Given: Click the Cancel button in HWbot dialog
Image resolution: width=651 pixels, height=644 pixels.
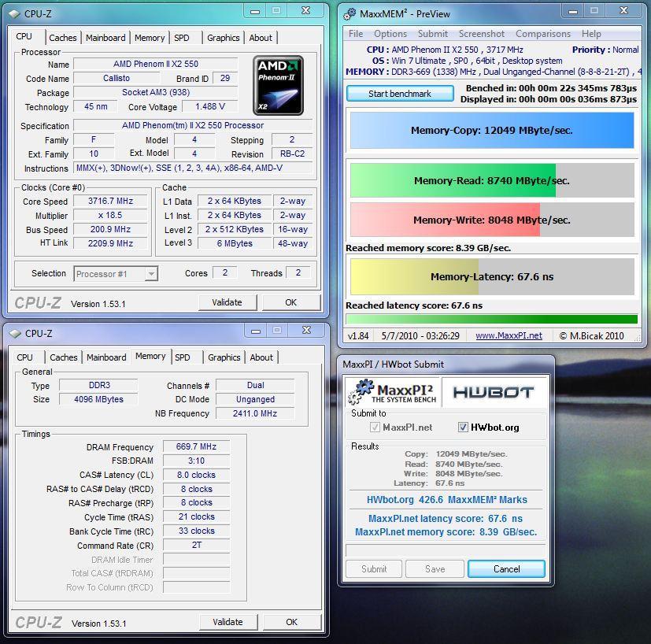Looking at the screenshot, I should tap(506, 569).
